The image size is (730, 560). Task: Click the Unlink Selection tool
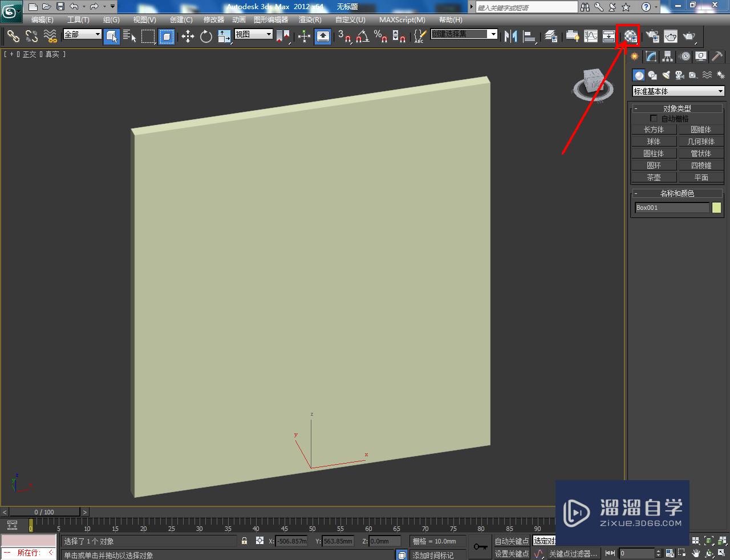[x=32, y=36]
